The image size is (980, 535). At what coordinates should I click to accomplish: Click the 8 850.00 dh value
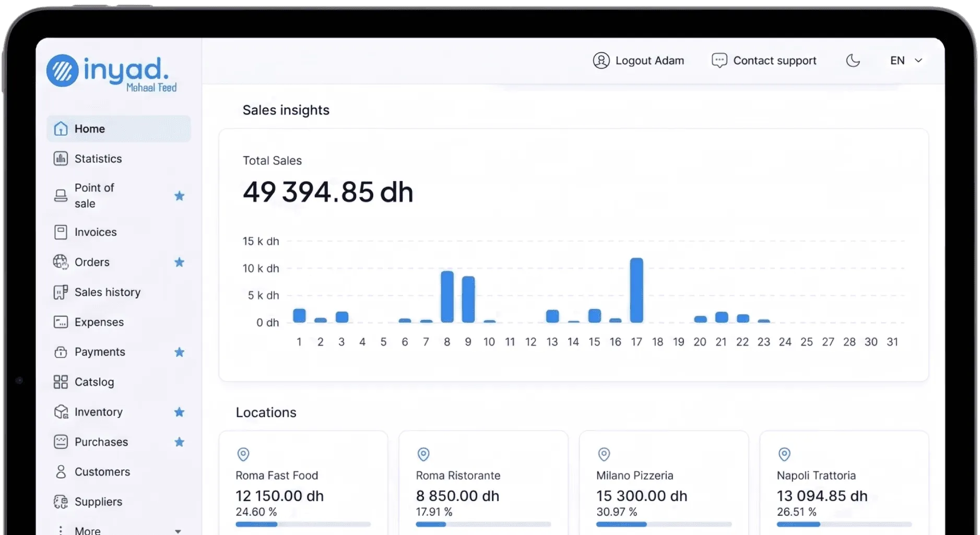coord(457,496)
